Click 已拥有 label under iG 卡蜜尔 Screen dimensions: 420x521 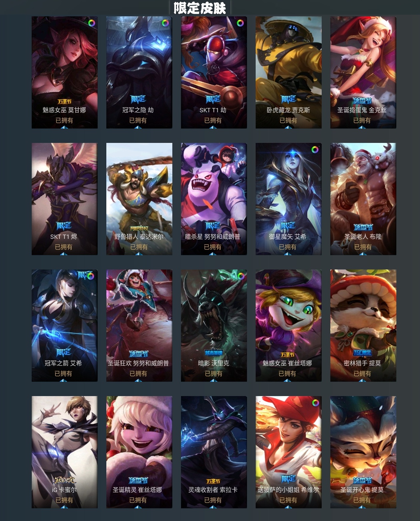point(64,500)
